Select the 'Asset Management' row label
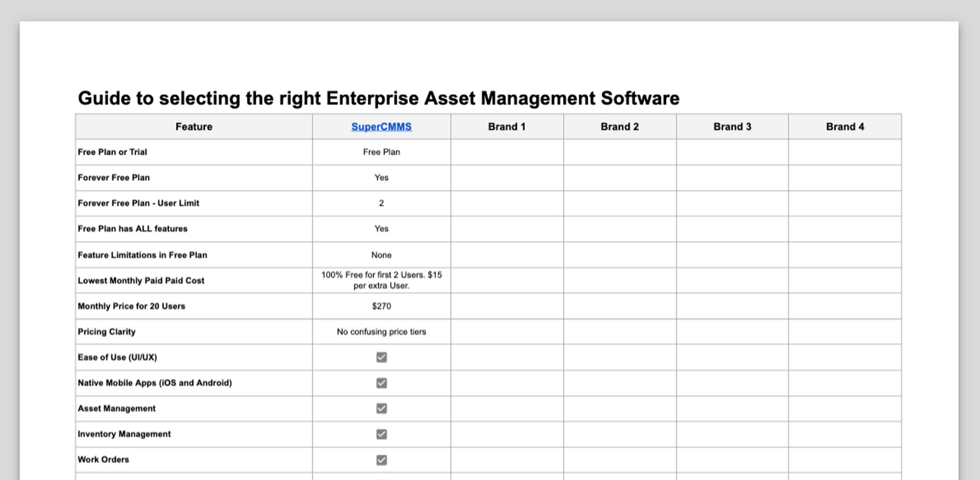The width and height of the screenshot is (980, 480). point(116,409)
